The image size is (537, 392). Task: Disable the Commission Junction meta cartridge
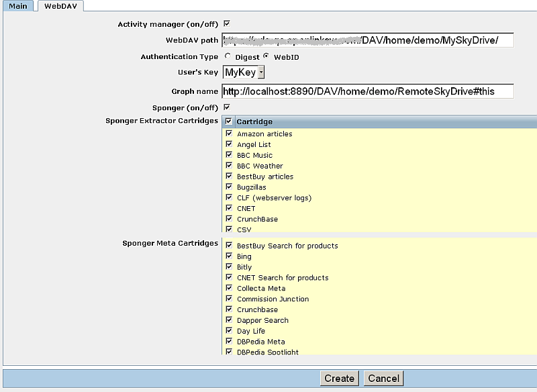coord(229,299)
